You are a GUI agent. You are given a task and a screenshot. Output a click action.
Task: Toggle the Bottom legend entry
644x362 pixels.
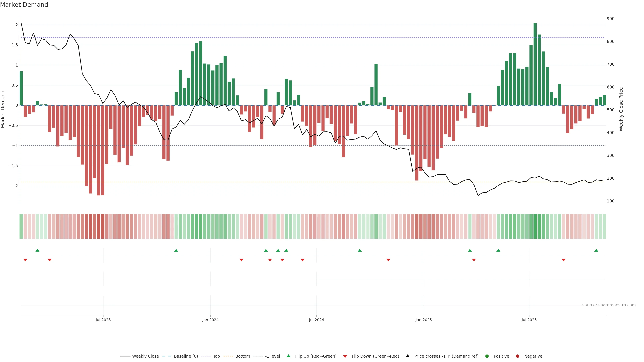243,356
